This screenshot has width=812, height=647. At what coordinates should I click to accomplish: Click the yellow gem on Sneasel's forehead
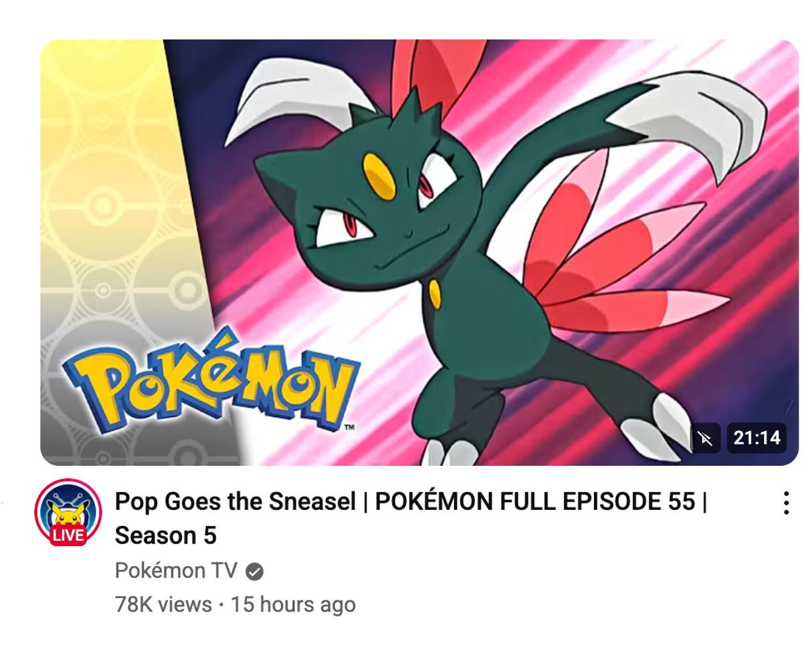(379, 175)
